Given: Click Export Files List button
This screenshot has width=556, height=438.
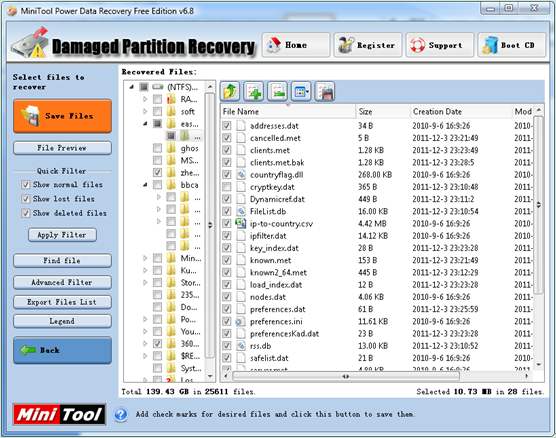Looking at the screenshot, I should (x=62, y=302).
